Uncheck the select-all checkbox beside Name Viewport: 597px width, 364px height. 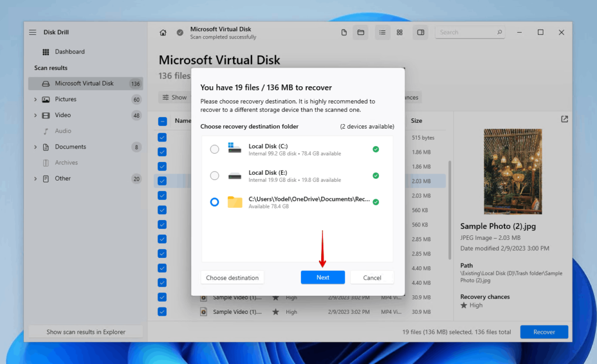point(161,121)
